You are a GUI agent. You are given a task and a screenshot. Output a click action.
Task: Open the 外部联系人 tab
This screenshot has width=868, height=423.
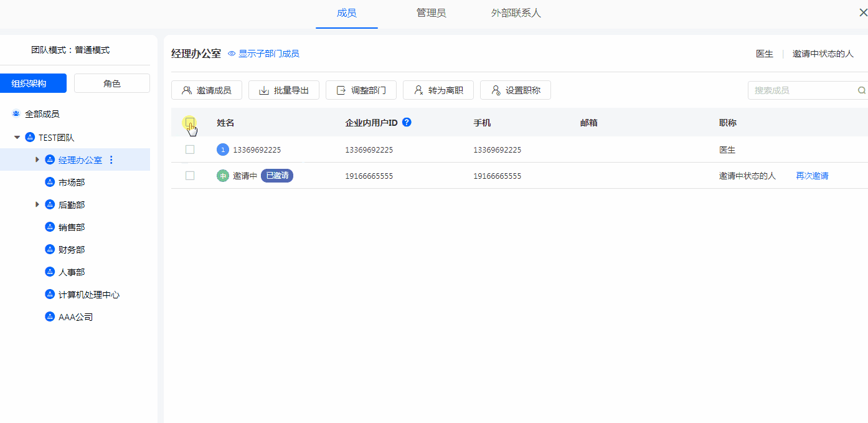pyautogui.click(x=516, y=13)
